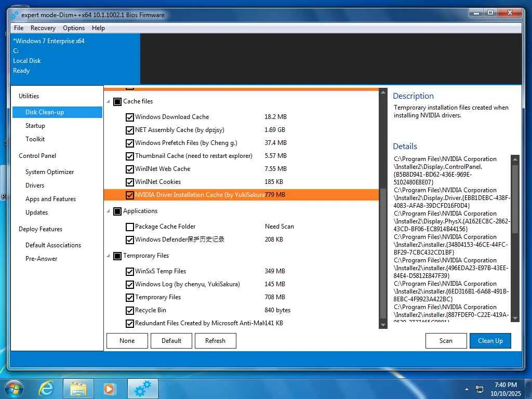Image resolution: width=532 pixels, height=399 pixels.
Task: Click the cleanup list scrollbar thumb
Action: (383, 255)
